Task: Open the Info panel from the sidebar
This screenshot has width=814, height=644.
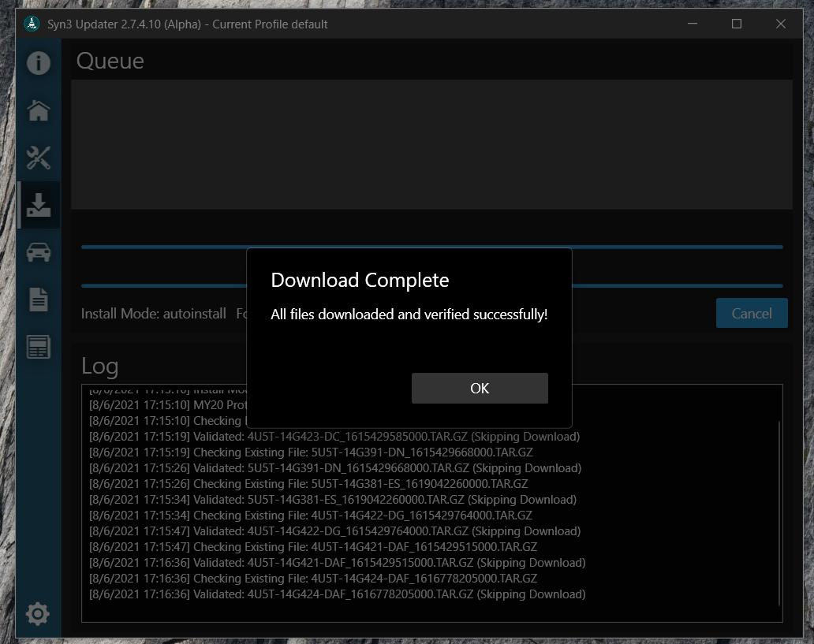Action: click(38, 63)
